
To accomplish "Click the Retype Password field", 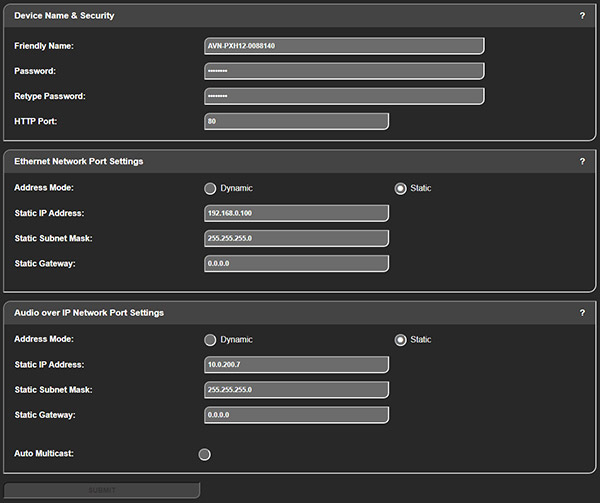I will point(344,96).
